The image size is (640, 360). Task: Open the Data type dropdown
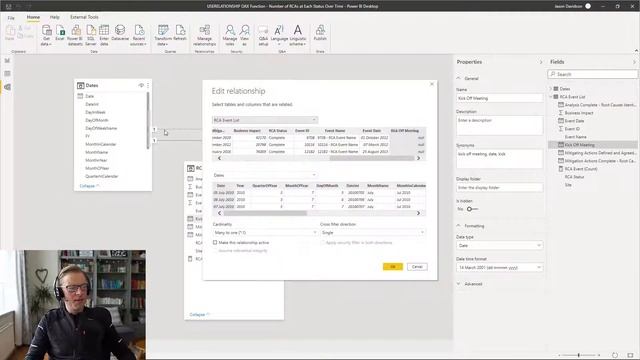500,246
